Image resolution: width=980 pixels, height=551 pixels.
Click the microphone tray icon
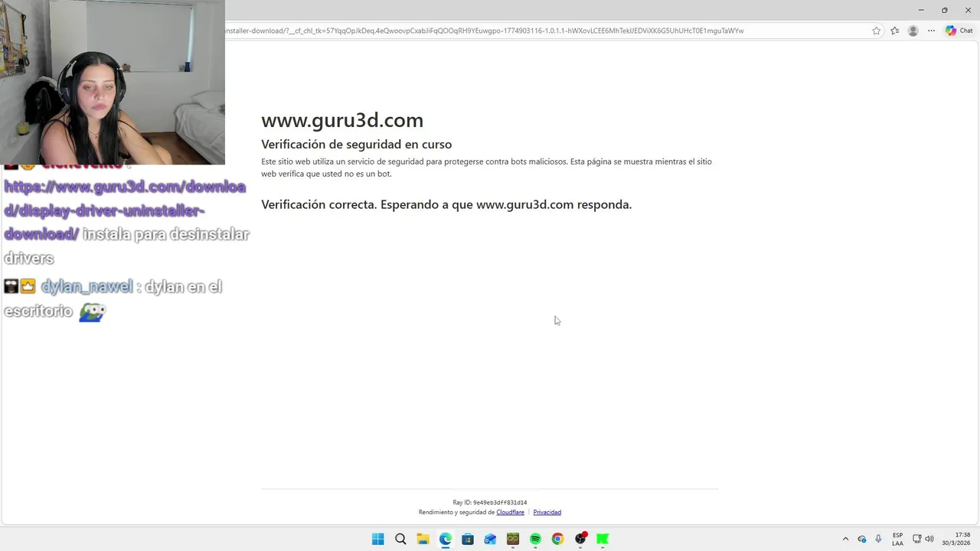[x=878, y=539]
